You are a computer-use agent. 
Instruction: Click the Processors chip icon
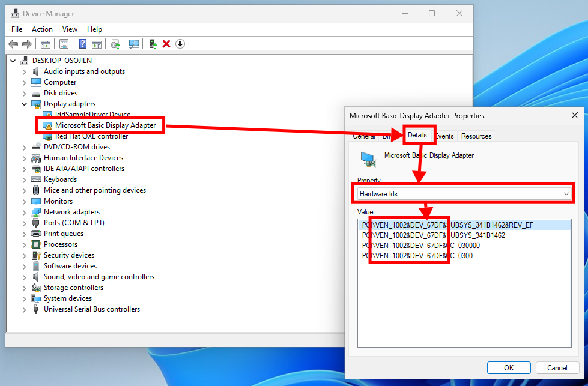point(36,244)
